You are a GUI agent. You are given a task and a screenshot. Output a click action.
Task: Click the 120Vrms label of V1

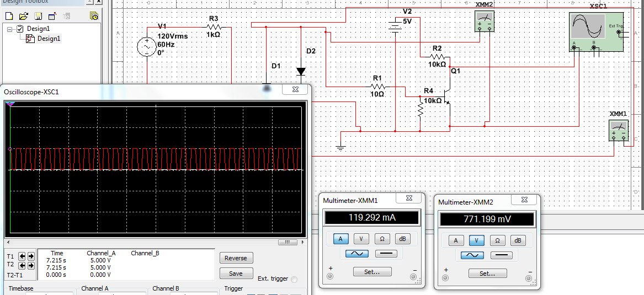[x=173, y=36]
